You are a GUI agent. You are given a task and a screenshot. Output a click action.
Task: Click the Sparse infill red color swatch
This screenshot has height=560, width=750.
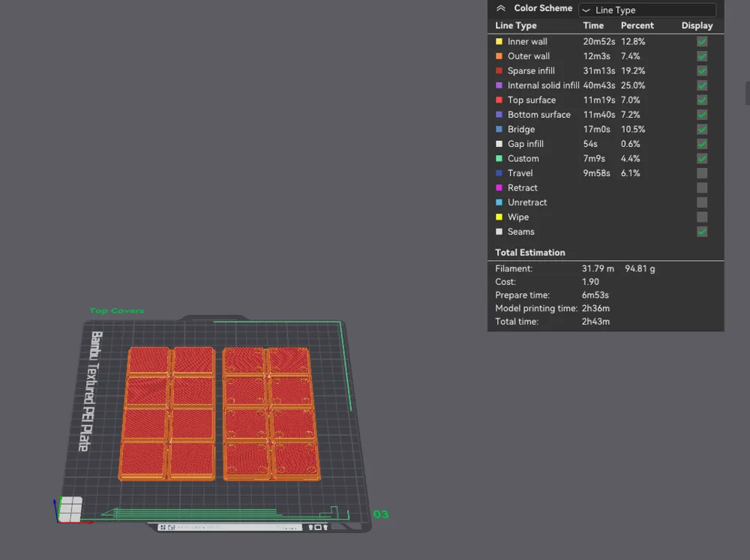[499, 70]
